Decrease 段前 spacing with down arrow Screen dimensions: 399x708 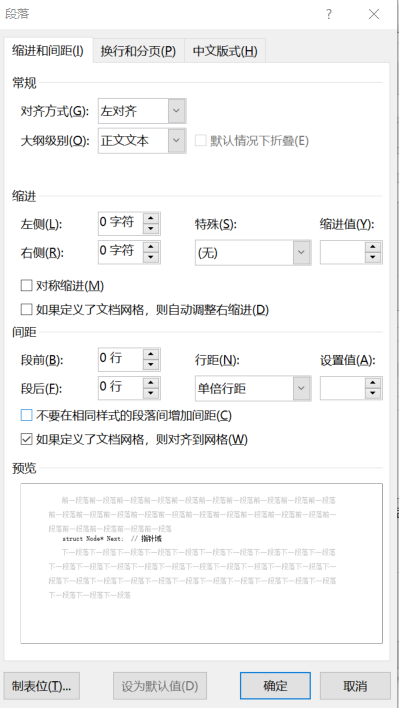(x=151, y=364)
